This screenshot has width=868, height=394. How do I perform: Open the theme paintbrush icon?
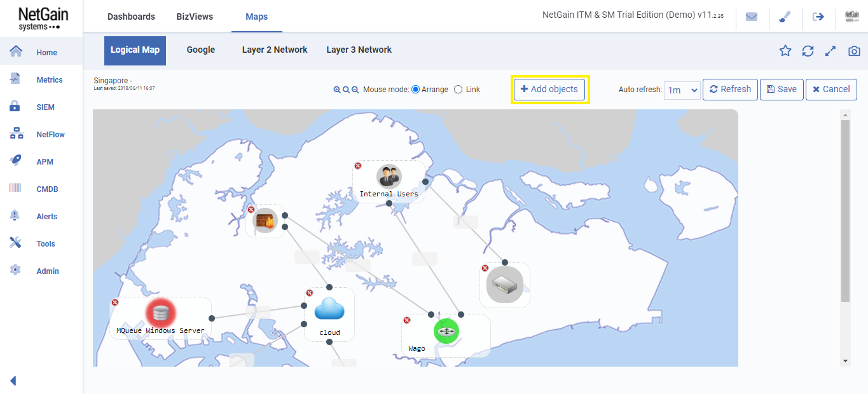pyautogui.click(x=785, y=17)
